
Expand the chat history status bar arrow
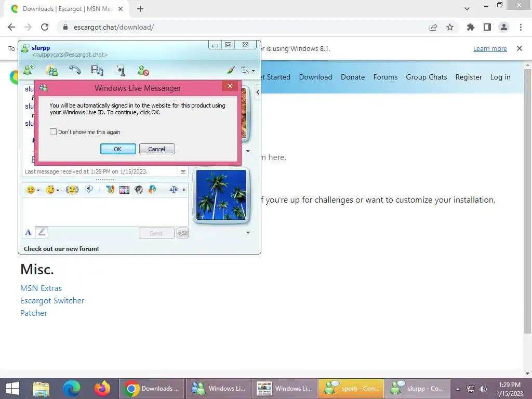tap(183, 171)
